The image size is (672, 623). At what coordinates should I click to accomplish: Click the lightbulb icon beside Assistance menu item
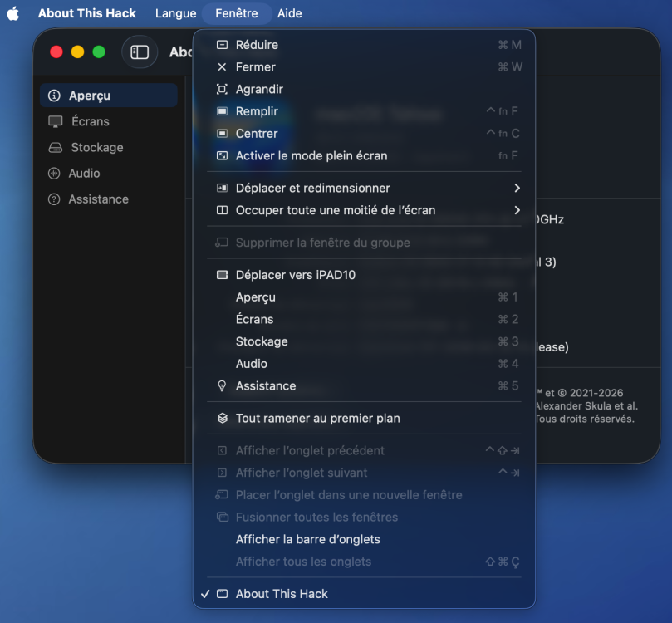(x=222, y=386)
